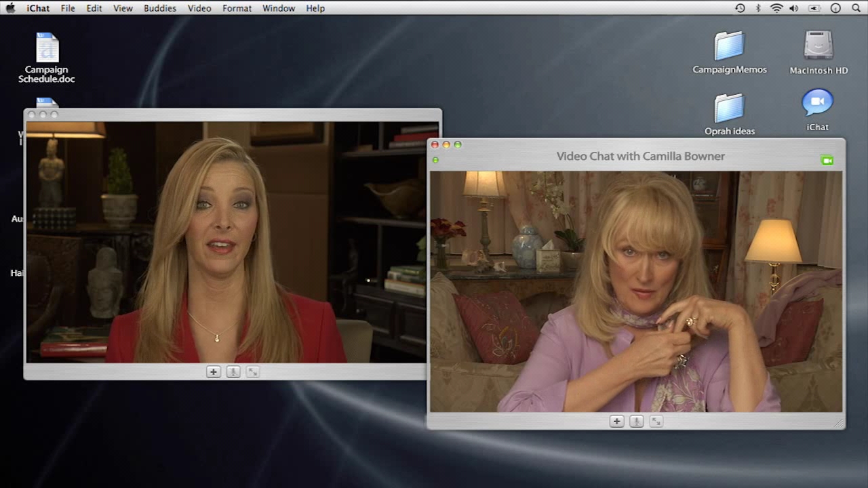Open the Help menu

[x=315, y=8]
